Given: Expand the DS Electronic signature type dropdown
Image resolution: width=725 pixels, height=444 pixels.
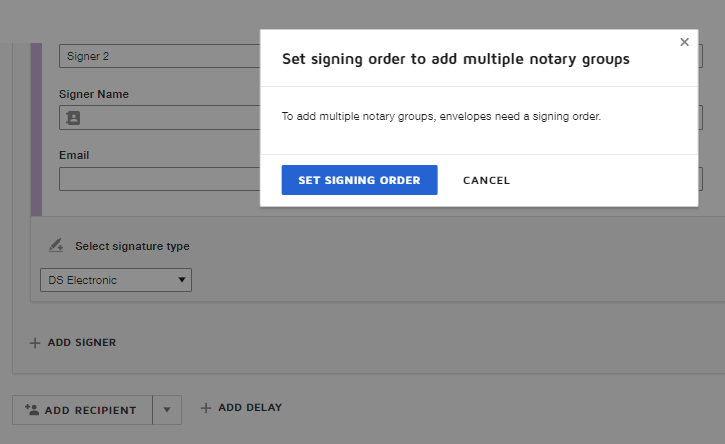Looking at the screenshot, I should click(x=116, y=280).
